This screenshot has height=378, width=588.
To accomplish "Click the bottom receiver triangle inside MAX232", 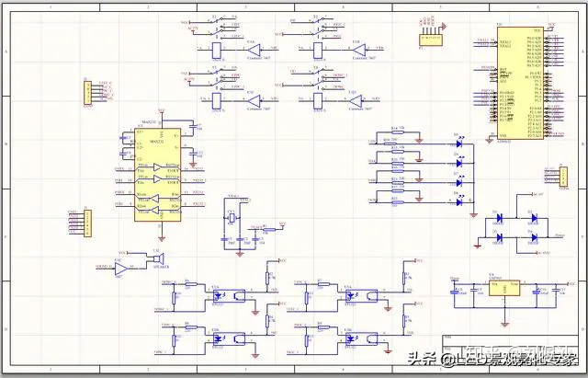I will click(154, 209).
